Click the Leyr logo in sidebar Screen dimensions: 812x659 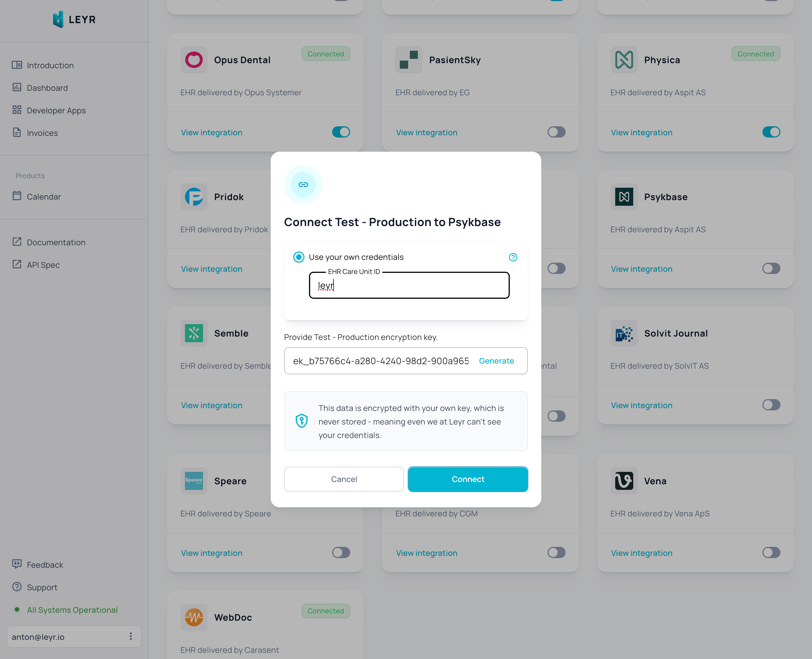pyautogui.click(x=74, y=19)
